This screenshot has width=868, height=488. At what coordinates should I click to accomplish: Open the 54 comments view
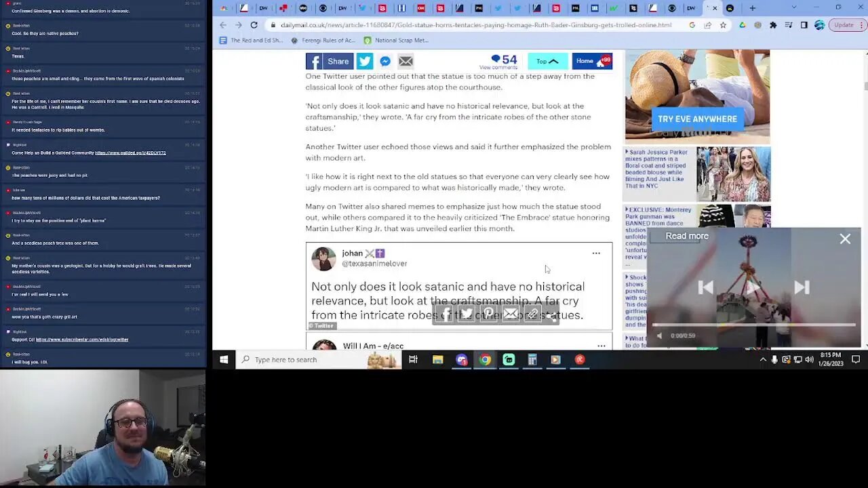(x=499, y=62)
